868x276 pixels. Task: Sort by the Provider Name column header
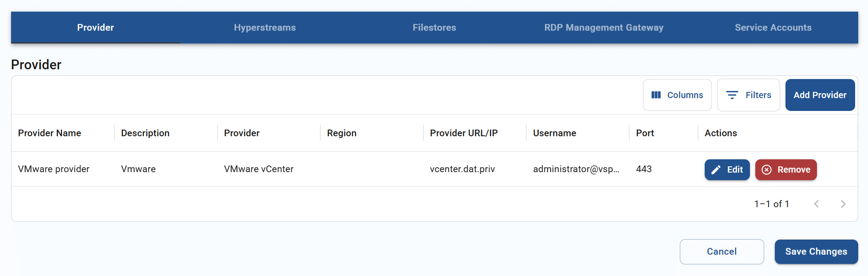pyautogui.click(x=50, y=133)
